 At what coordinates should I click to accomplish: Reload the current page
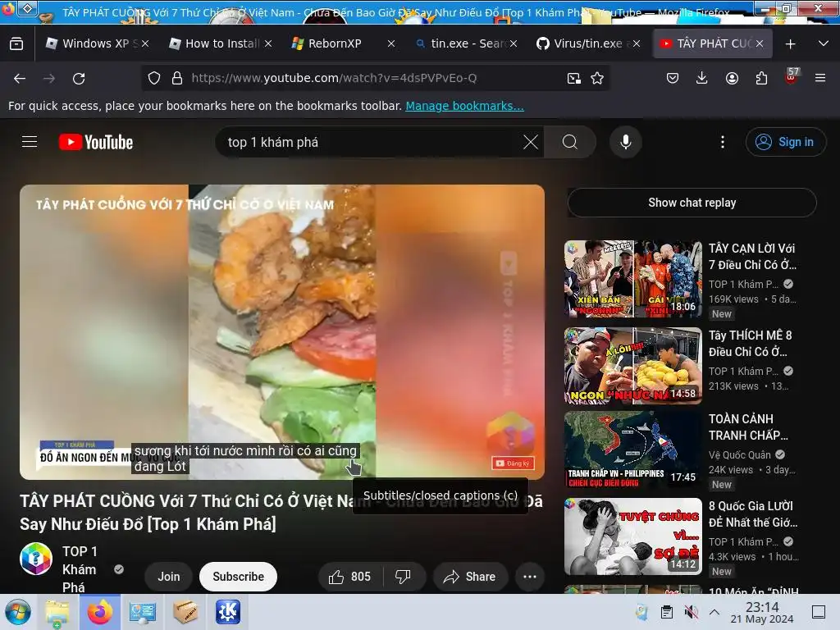point(79,79)
